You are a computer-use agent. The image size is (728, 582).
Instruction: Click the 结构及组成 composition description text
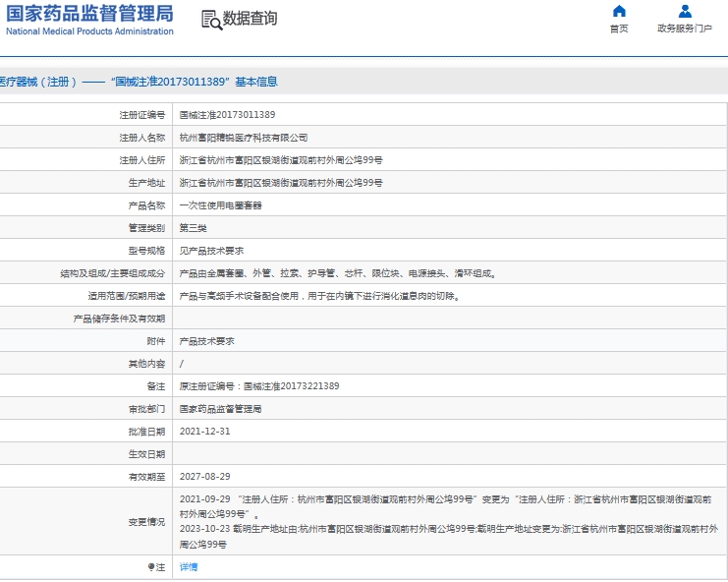[339, 273]
